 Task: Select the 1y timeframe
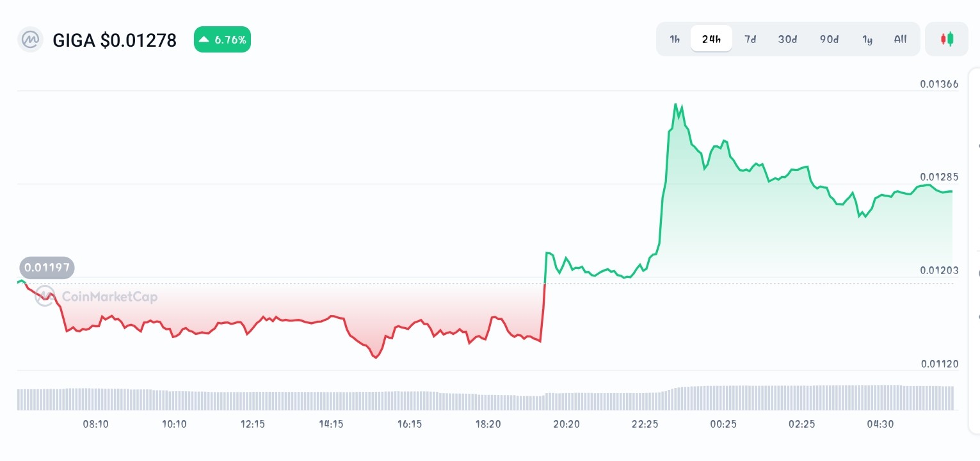pos(867,39)
